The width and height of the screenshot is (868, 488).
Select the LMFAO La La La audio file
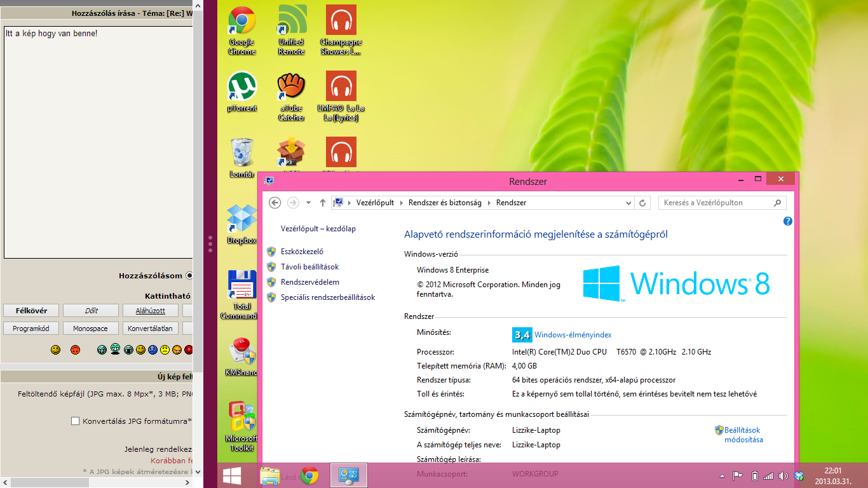pos(341,96)
